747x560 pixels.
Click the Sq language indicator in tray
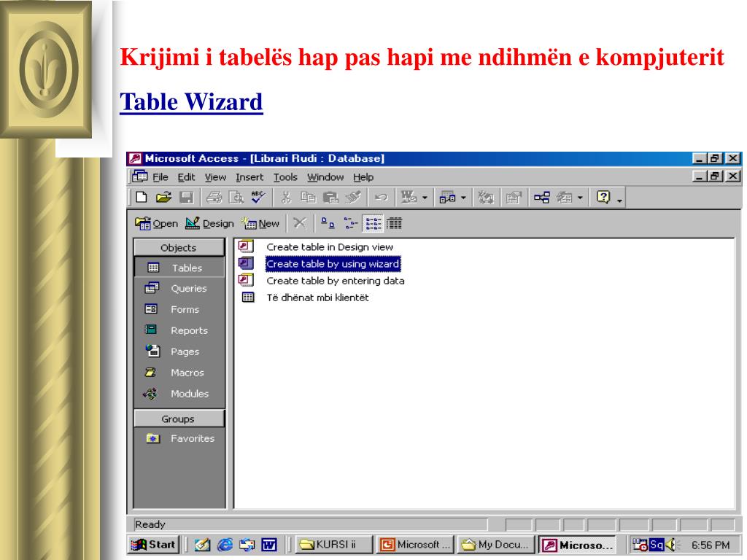pyautogui.click(x=657, y=544)
